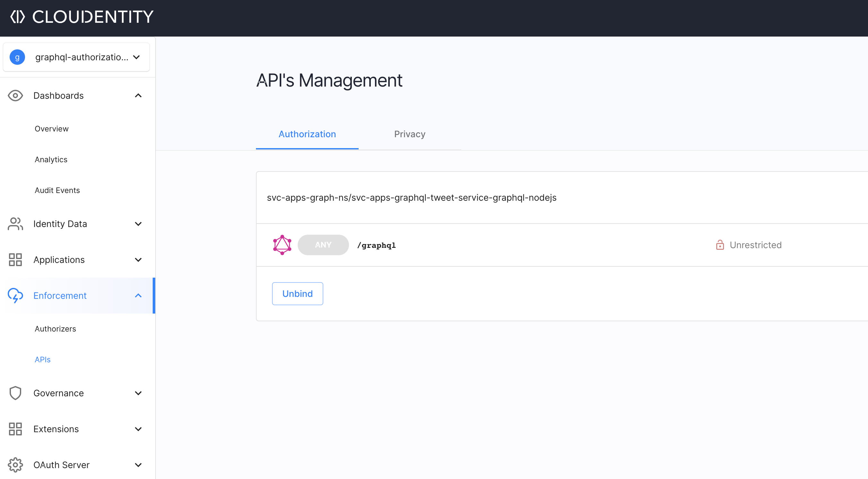The width and height of the screenshot is (868, 479).
Task: Click the Enforcement menu label
Action: [60, 295]
